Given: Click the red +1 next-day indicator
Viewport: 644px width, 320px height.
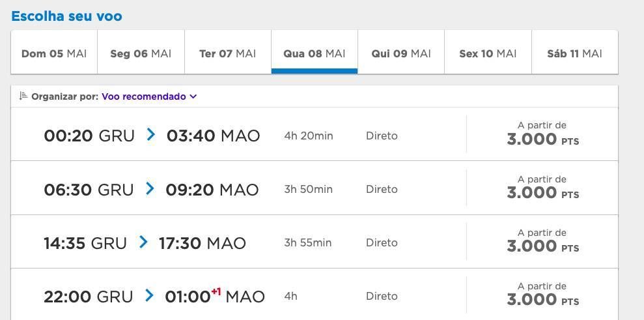Looking at the screenshot, I should (216, 291).
